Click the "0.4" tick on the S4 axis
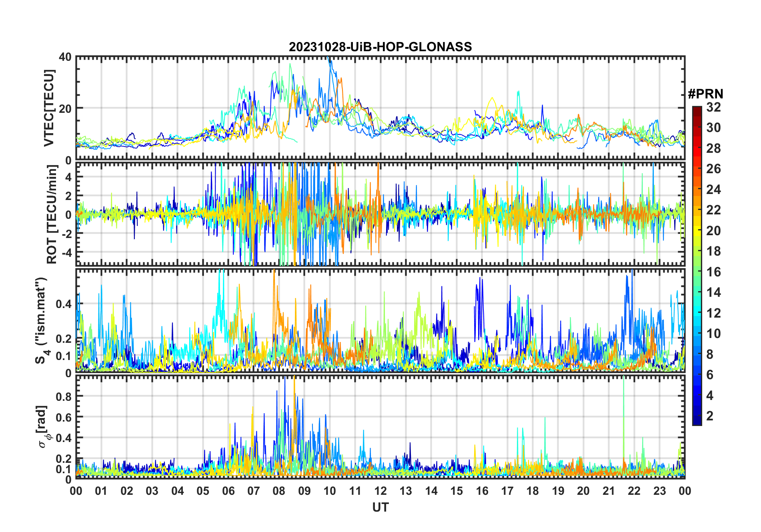Screen dimensions: 761x532 coord(64,304)
